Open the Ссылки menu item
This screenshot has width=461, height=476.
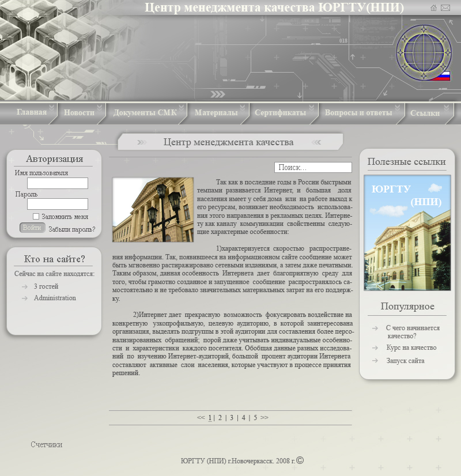425,113
